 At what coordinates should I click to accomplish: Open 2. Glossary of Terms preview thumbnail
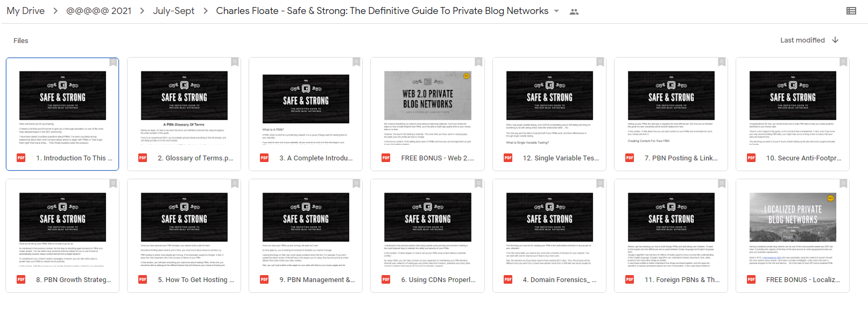tap(184, 107)
